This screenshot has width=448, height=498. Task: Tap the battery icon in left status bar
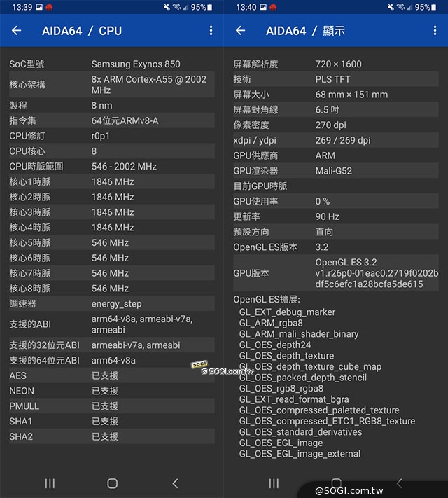click(210, 7)
